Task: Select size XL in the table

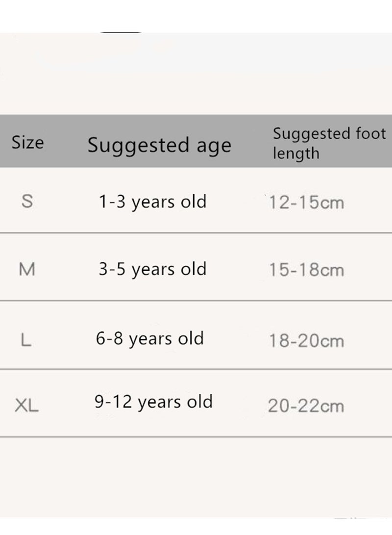Action: (26, 406)
